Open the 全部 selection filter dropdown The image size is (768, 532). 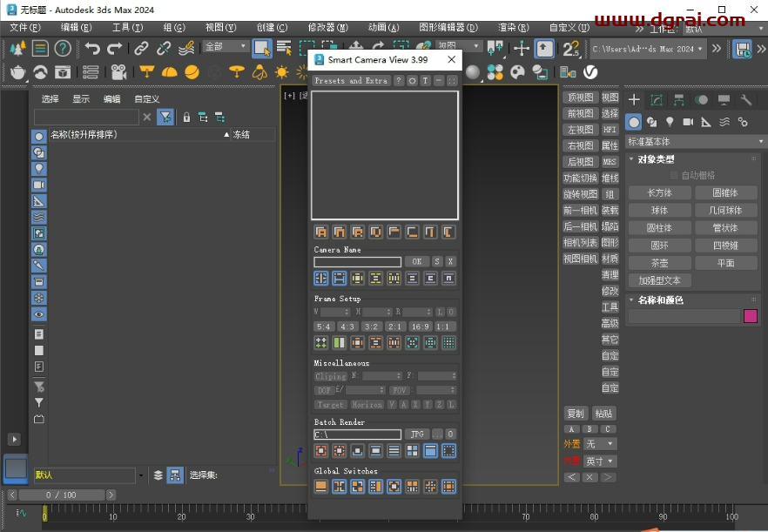click(226, 46)
